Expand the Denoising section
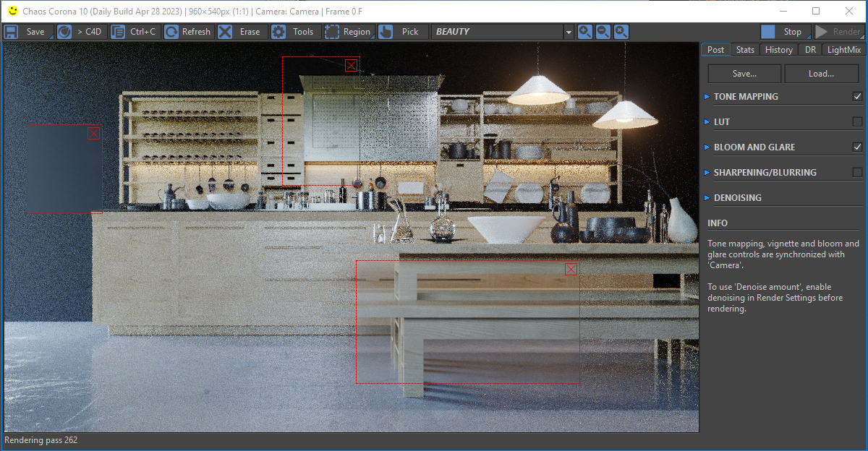868x451 pixels. click(737, 198)
